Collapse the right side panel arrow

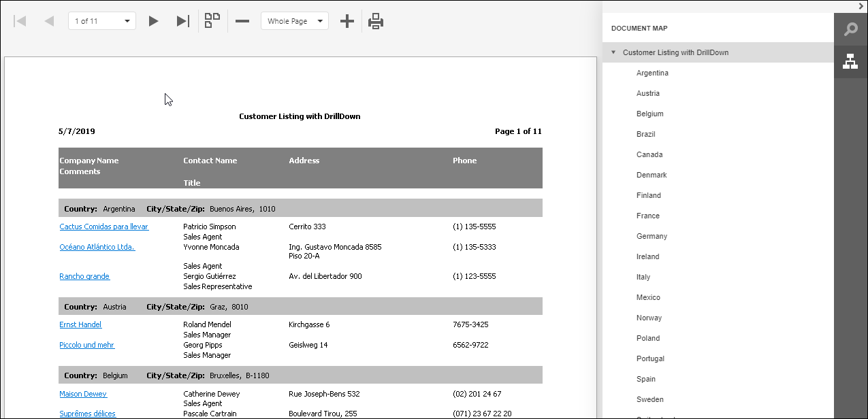(861, 6)
